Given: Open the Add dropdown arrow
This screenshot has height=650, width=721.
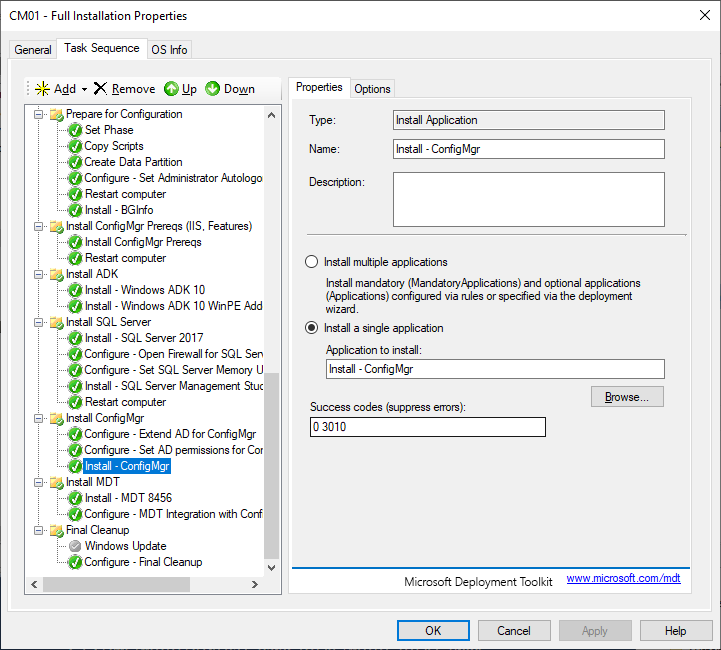Looking at the screenshot, I should point(84,89).
